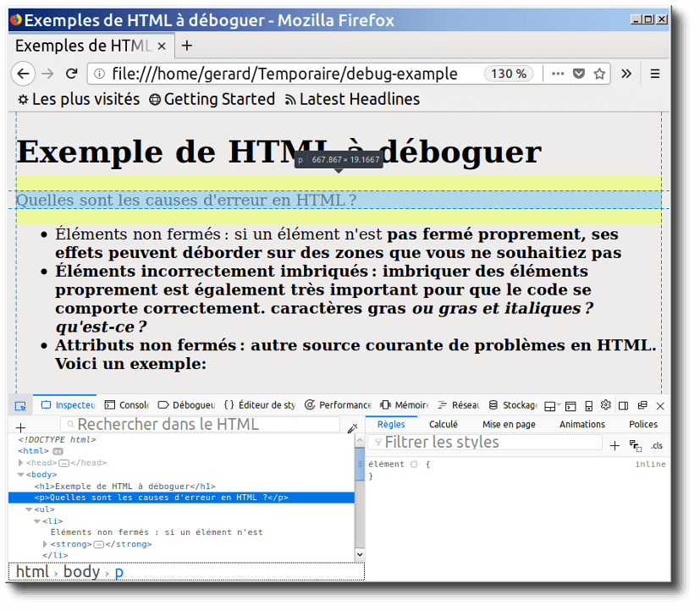
Task: Show collapsed head content ellipsis
Action: tap(64, 463)
